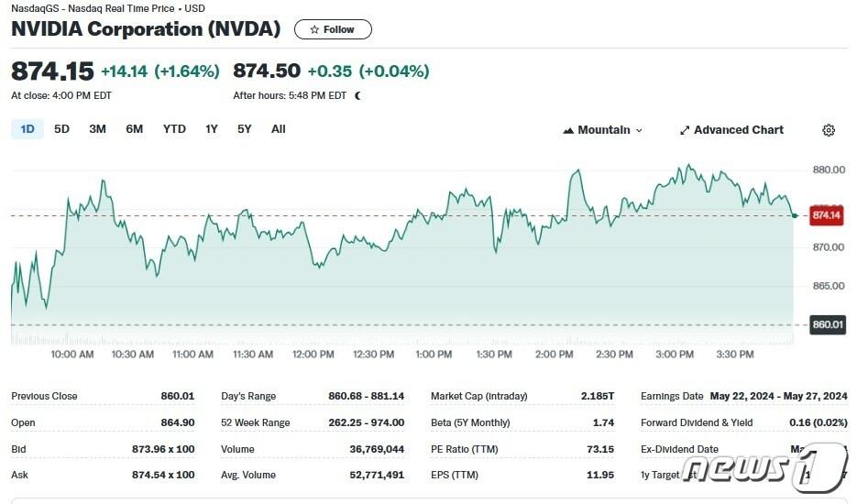Click the NVIDIA Corporation (NVDA) heading

(x=146, y=29)
